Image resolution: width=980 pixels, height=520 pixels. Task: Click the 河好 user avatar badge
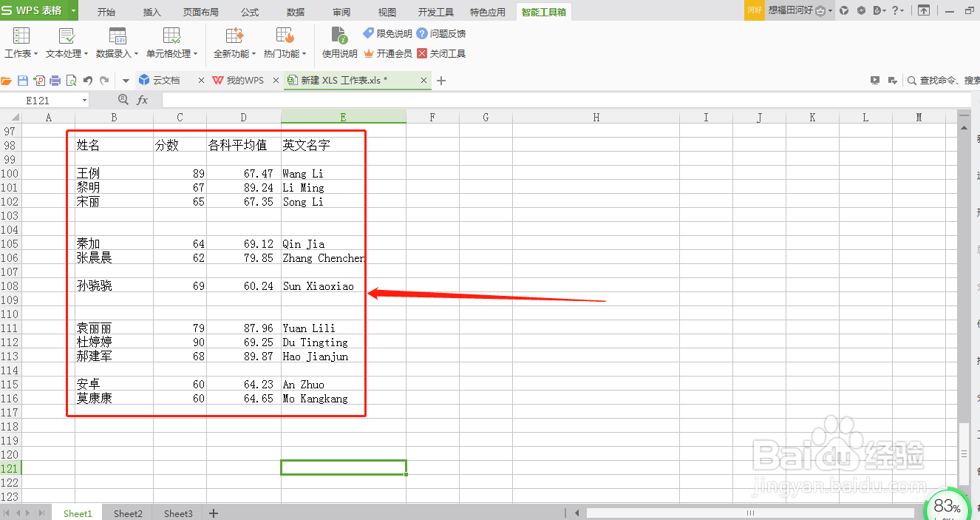[754, 10]
